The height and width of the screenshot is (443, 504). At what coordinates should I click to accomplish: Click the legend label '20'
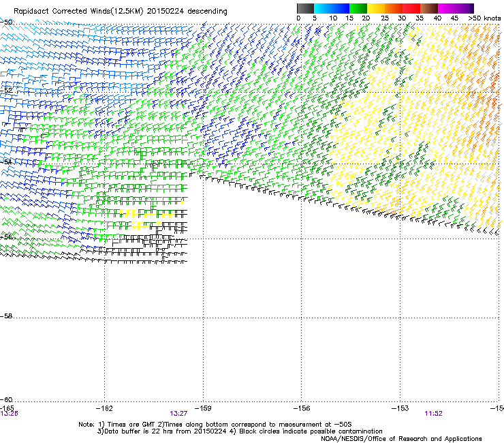(366, 18)
